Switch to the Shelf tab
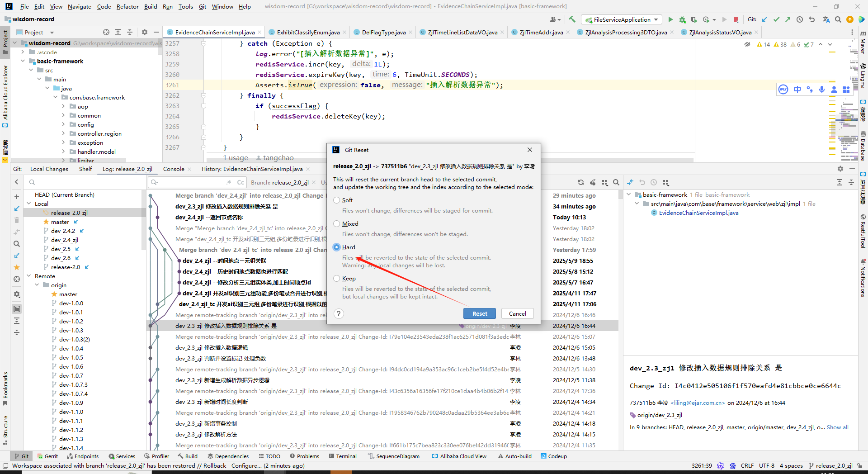This screenshot has width=868, height=474. [85, 169]
